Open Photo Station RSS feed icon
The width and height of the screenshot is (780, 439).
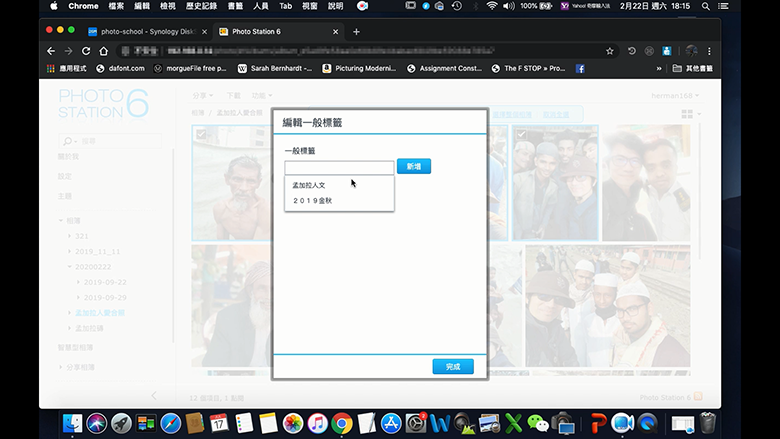698,397
